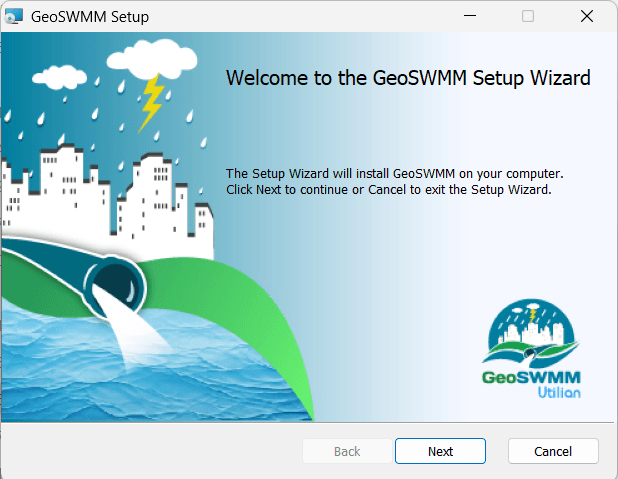Screen dimensions: 618x479
Task: Click the GeoSWMM Utilian logo
Action: [531, 349]
